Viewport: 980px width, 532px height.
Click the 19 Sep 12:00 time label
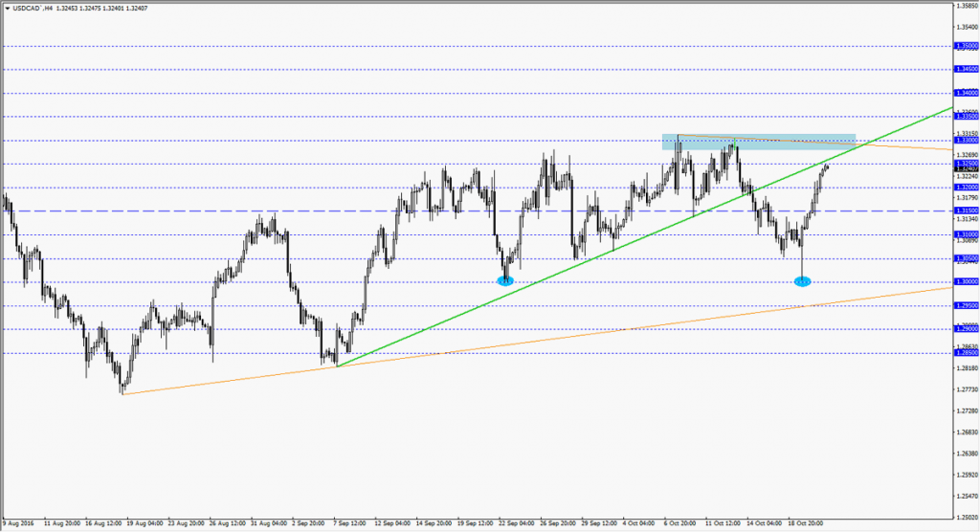coord(476,523)
